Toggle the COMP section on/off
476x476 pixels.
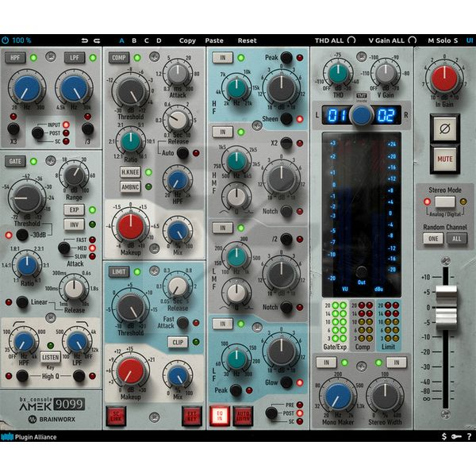pos(119,58)
